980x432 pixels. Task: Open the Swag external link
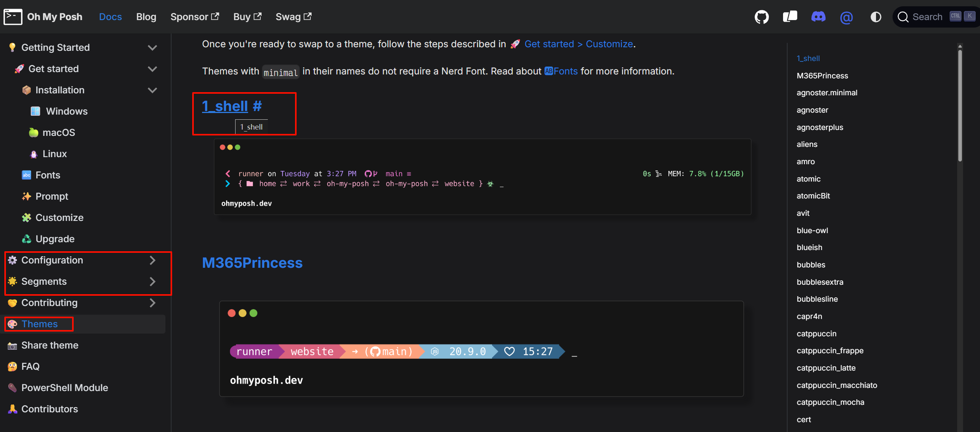pyautogui.click(x=293, y=17)
